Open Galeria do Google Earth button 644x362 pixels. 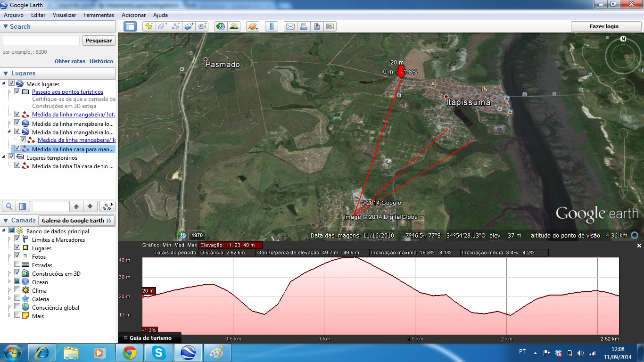[76, 221]
